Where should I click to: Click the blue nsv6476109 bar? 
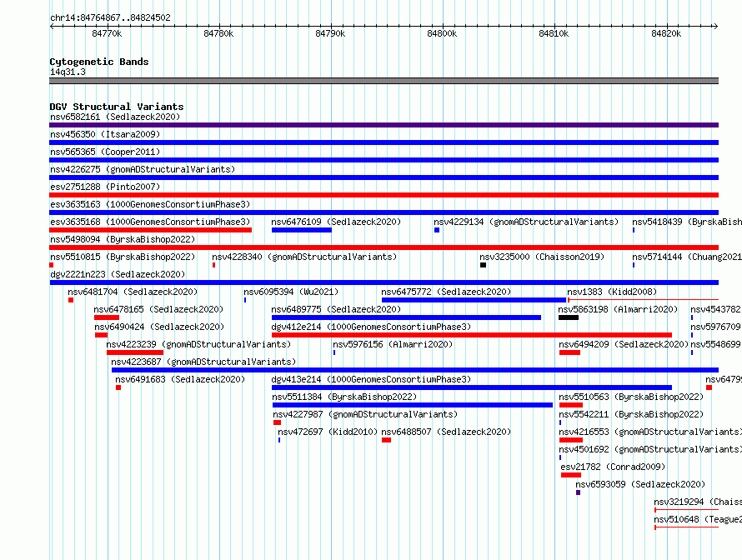(x=302, y=230)
